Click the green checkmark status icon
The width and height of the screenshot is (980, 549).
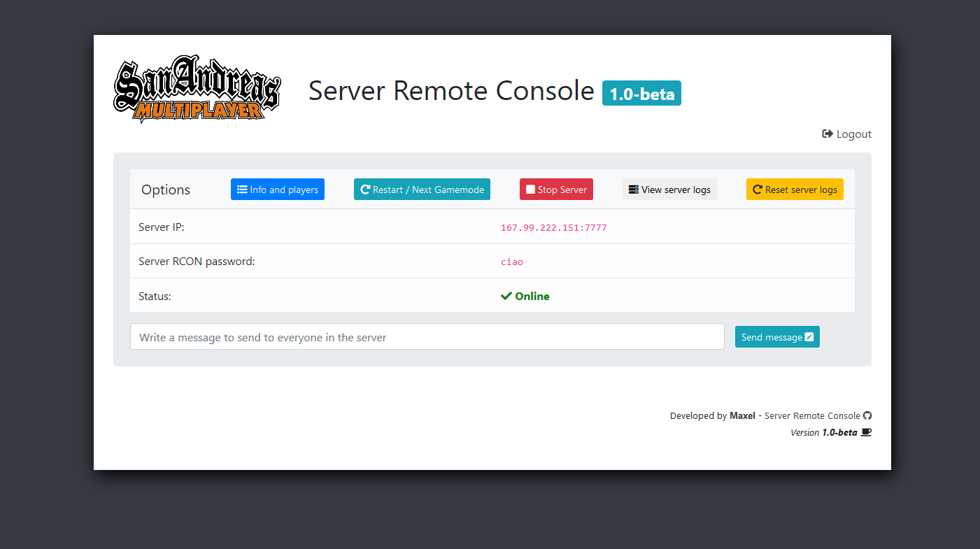(x=506, y=297)
